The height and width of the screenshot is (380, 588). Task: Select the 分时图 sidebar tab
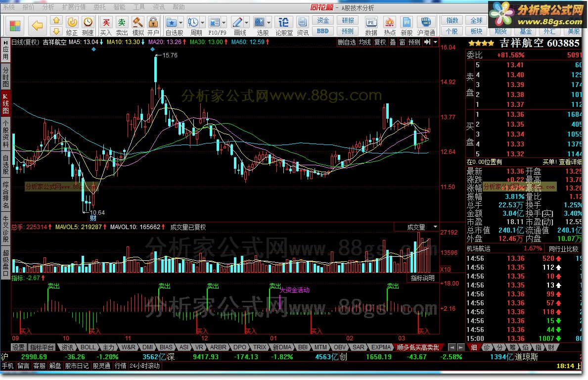[x=5, y=77]
